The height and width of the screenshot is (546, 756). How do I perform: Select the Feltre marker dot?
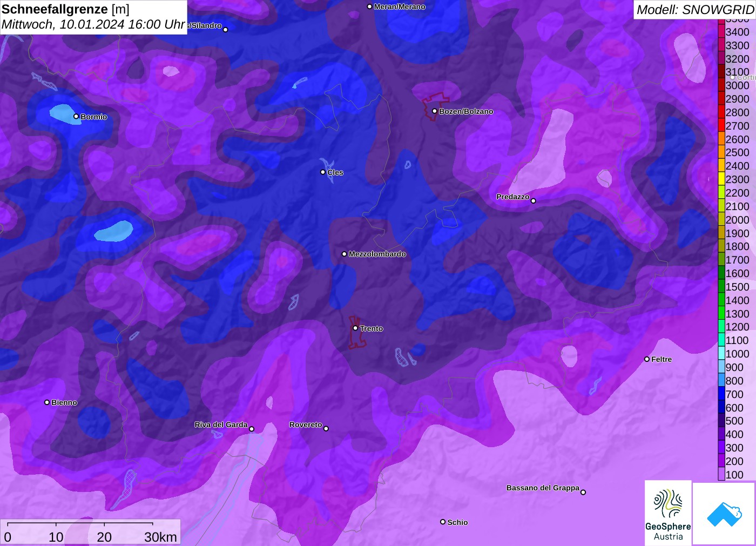[647, 359]
